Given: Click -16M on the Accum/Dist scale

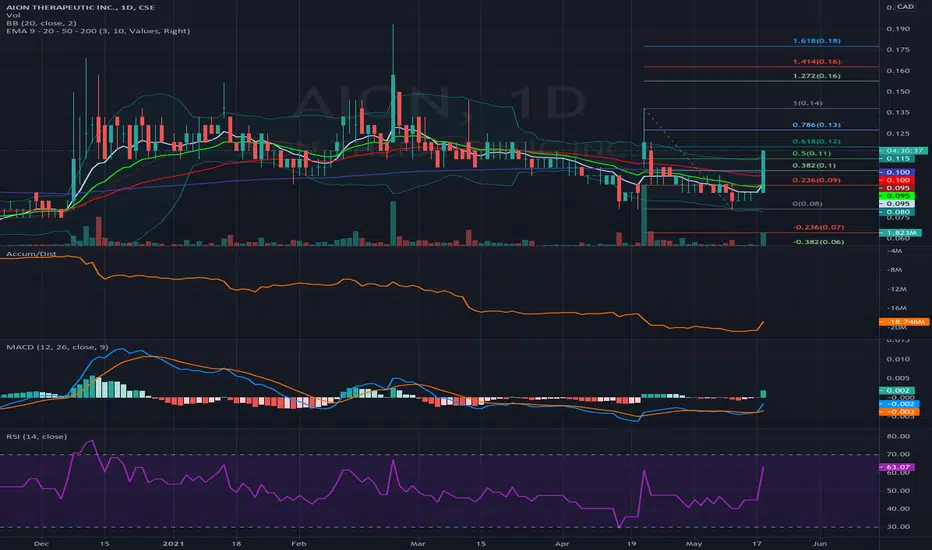Looking at the screenshot, I should pos(896,308).
